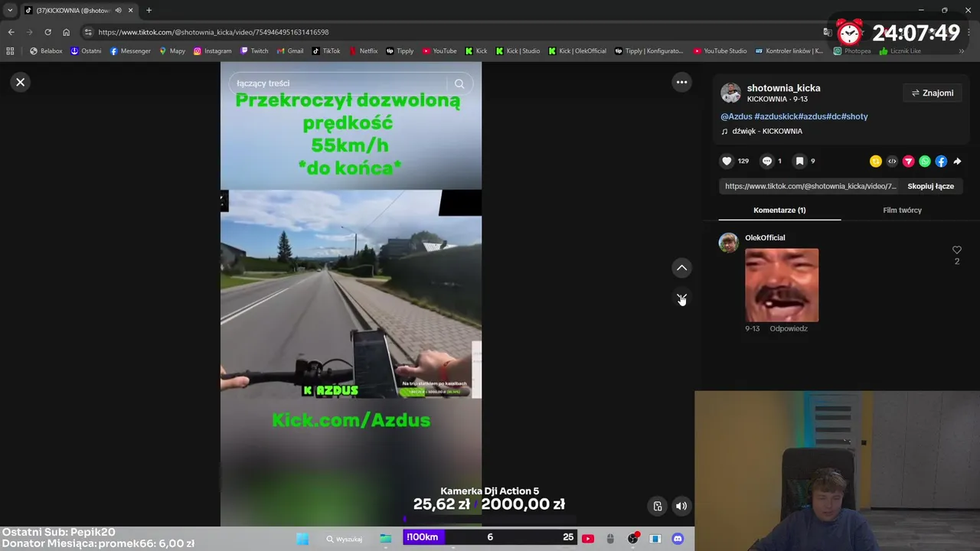Image resolution: width=980 pixels, height=551 pixels.
Task: Open the Photopea bookmark
Action: [852, 51]
